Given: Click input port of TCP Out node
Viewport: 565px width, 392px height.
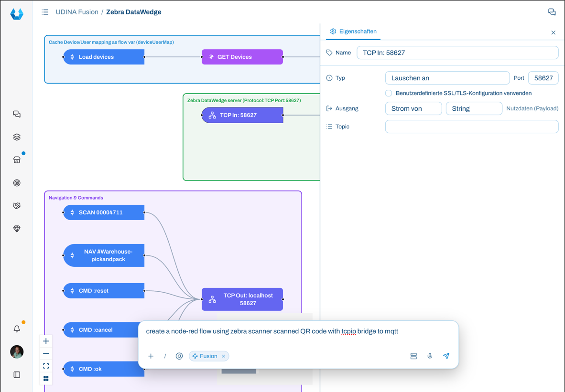Looking at the screenshot, I should tap(202, 299).
